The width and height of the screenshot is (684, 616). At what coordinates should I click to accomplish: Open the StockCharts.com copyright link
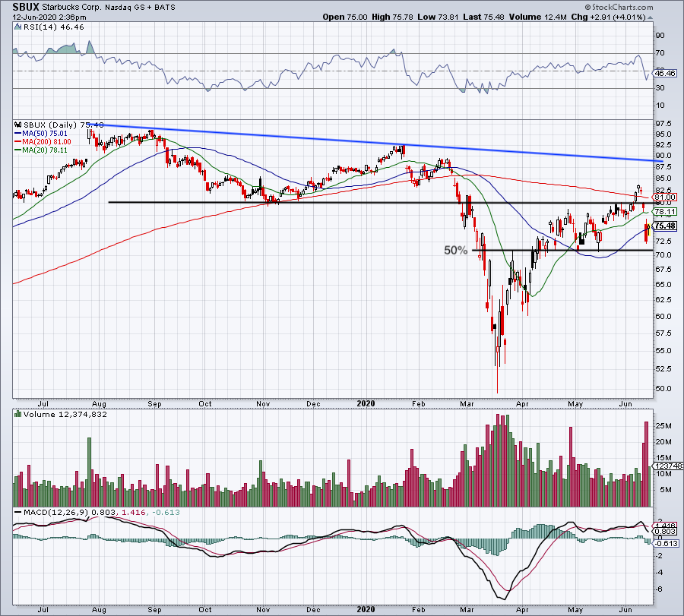[619, 7]
